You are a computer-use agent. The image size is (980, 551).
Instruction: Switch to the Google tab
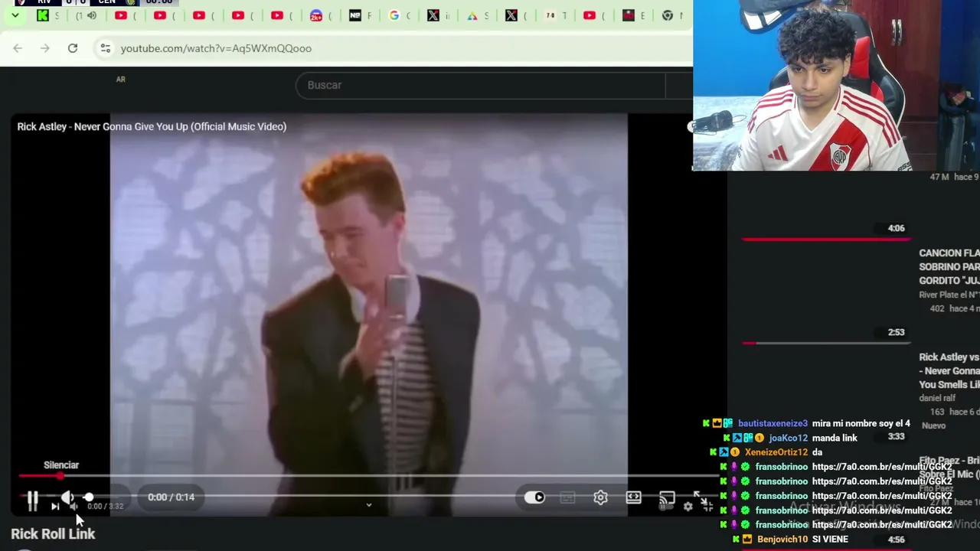click(400, 15)
